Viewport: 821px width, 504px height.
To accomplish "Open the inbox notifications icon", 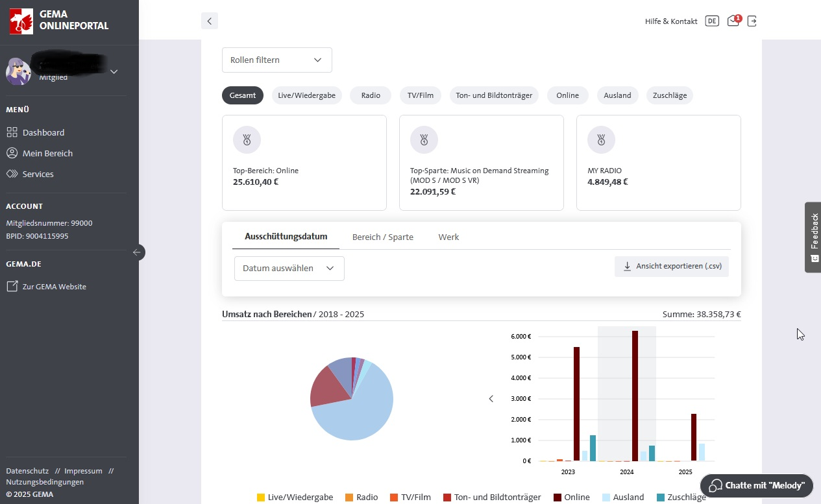I will [x=733, y=21].
